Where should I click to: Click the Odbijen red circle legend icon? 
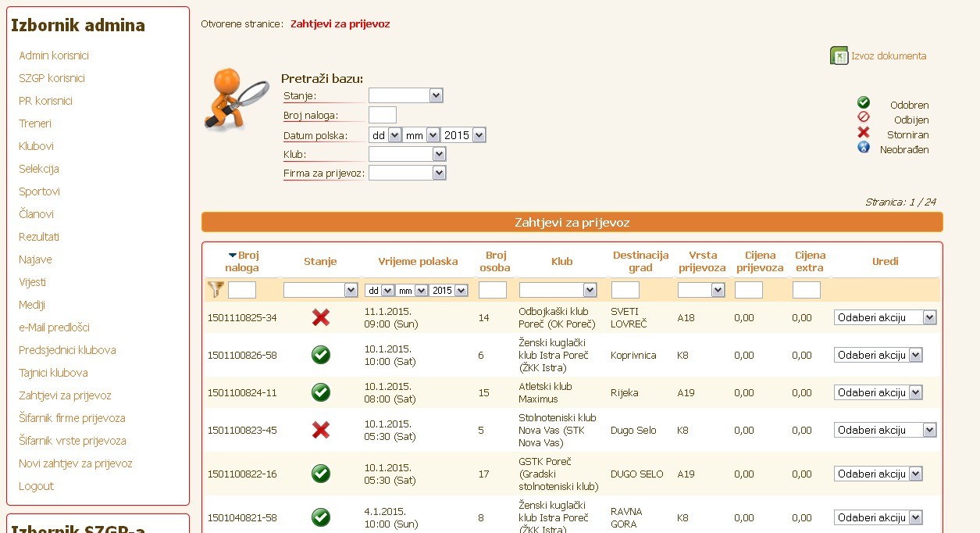point(864,117)
